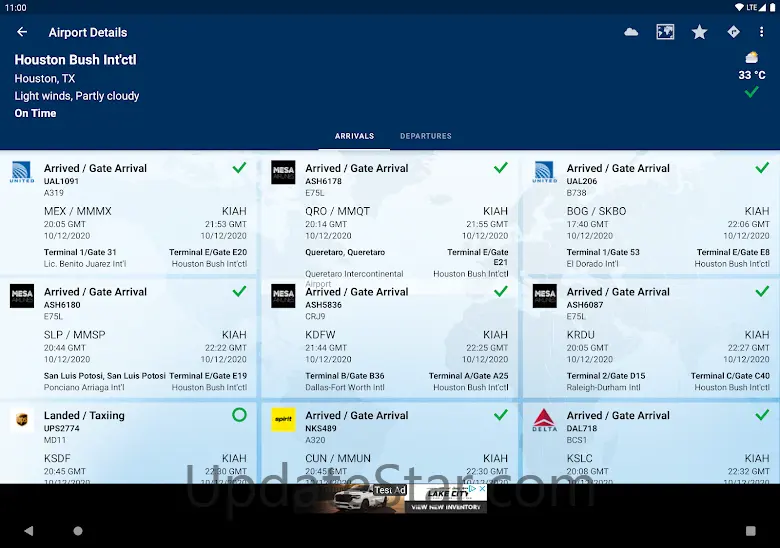Tap the directions diamond icon
780x548 pixels.
pyautogui.click(x=733, y=32)
